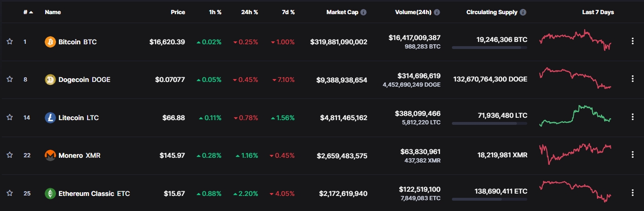Screen dimensions: 644x211
Task: Expand Ethereum Classic row options menu
Action: coord(633,193)
